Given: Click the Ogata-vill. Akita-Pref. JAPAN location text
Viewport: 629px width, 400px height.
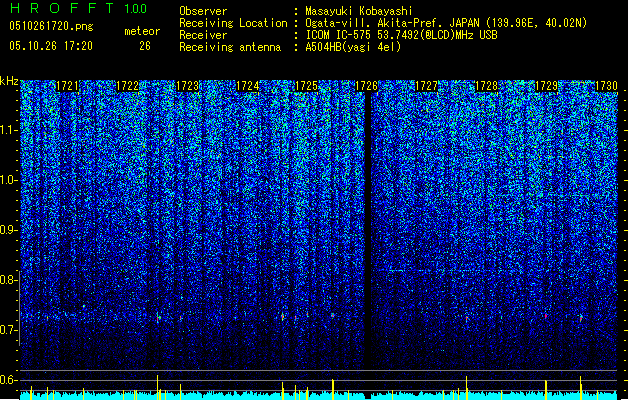Looking at the screenshot, I should pos(446,23).
